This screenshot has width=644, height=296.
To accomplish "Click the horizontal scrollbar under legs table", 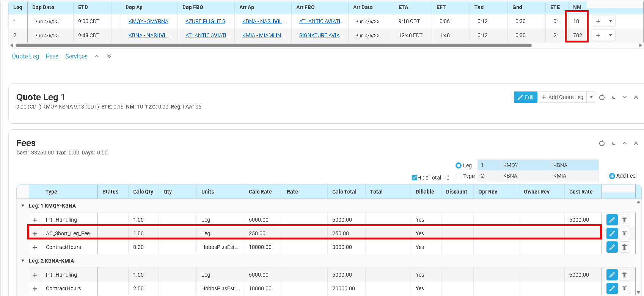I will 273,45.
